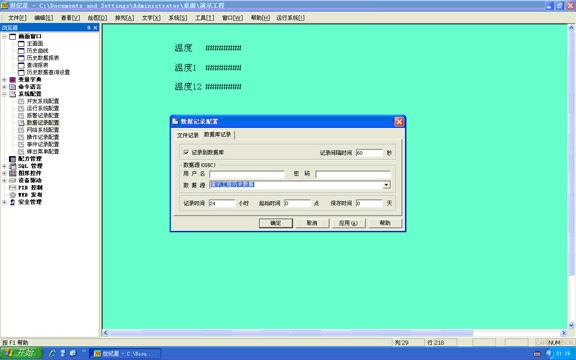Image resolution: width=576 pixels, height=360 pixels.
Task: Click the 报警记录配置 item icon
Action: click(21, 116)
